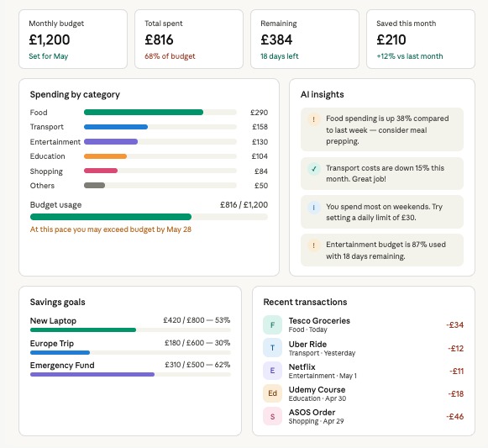Screen dimensions: 488x448
Task: Click the Entertainment budget 87% used insight text
Action: (386, 250)
